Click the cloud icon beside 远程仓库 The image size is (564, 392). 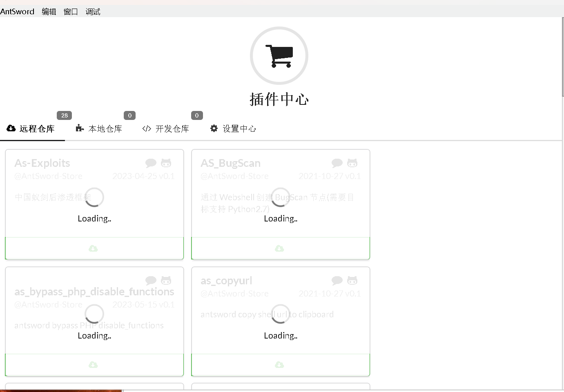(x=11, y=128)
